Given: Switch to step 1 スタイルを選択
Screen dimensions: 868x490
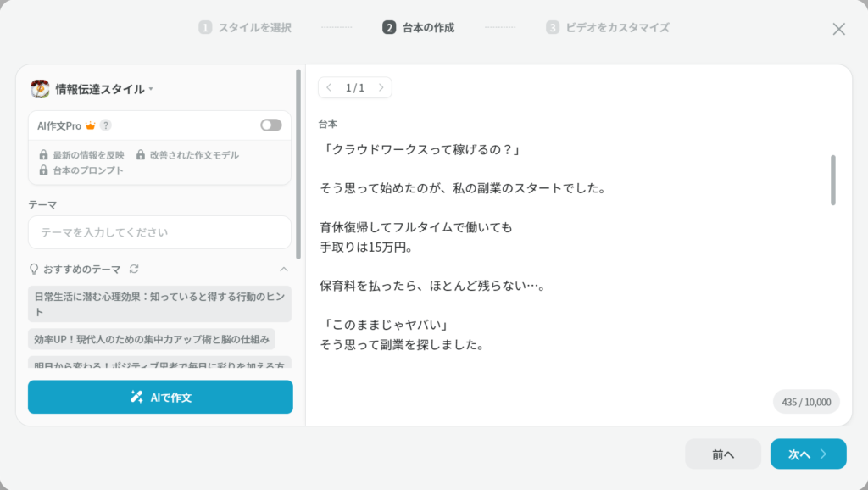Looking at the screenshot, I should click(x=245, y=27).
